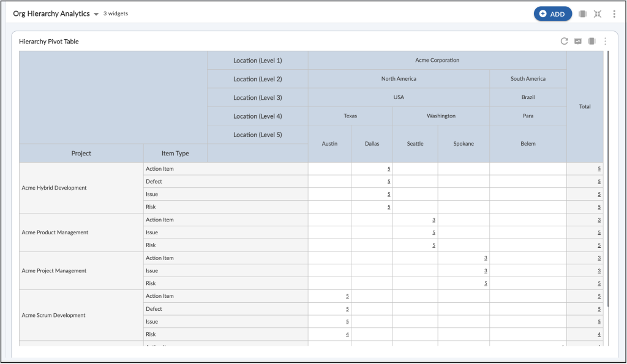
Task: Click the Seattle column header
Action: point(415,144)
